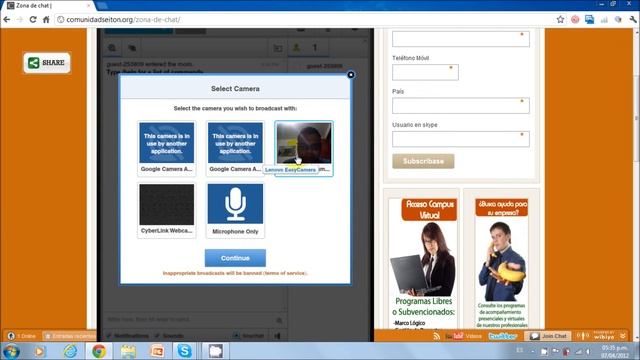Select the Microphone Only option

tap(235, 210)
